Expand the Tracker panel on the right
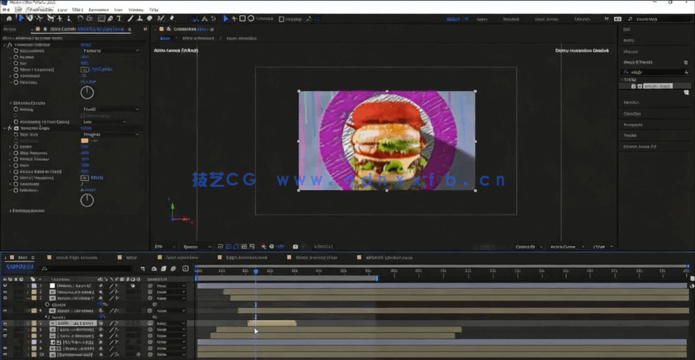 630,136
